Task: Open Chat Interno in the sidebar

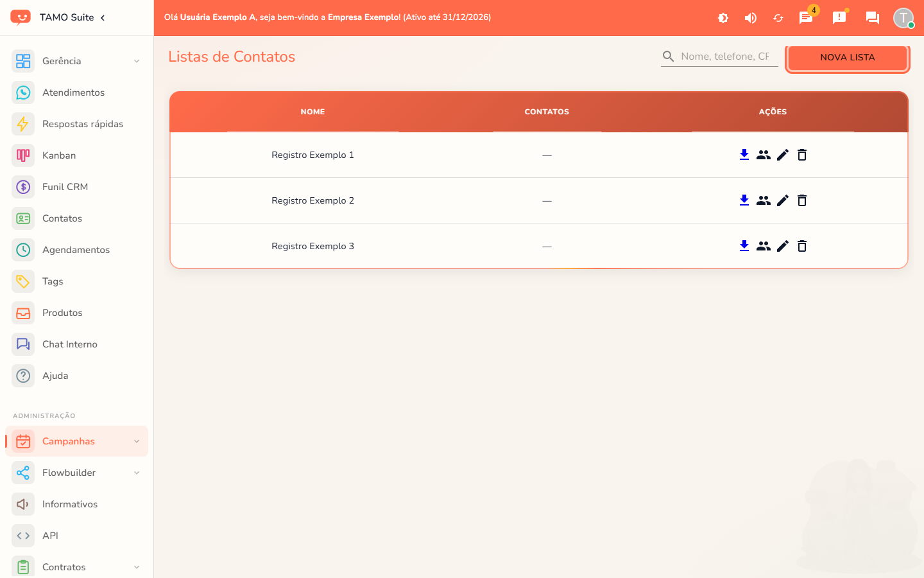Action: click(77, 344)
